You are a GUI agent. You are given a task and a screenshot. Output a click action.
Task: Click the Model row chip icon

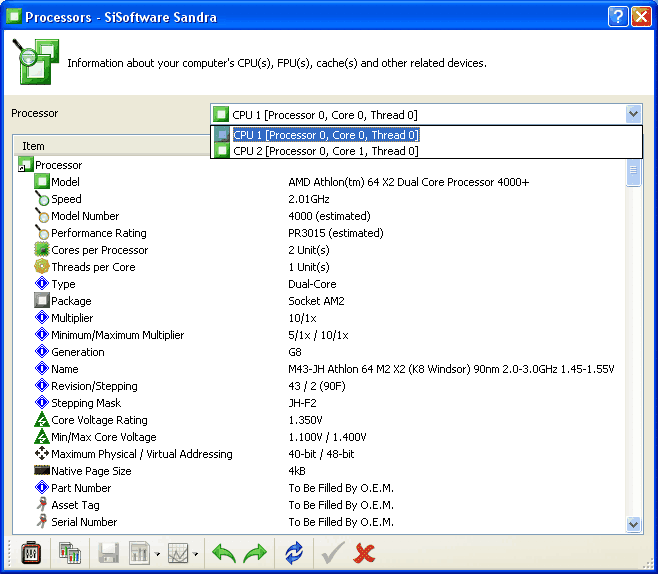click(42, 182)
